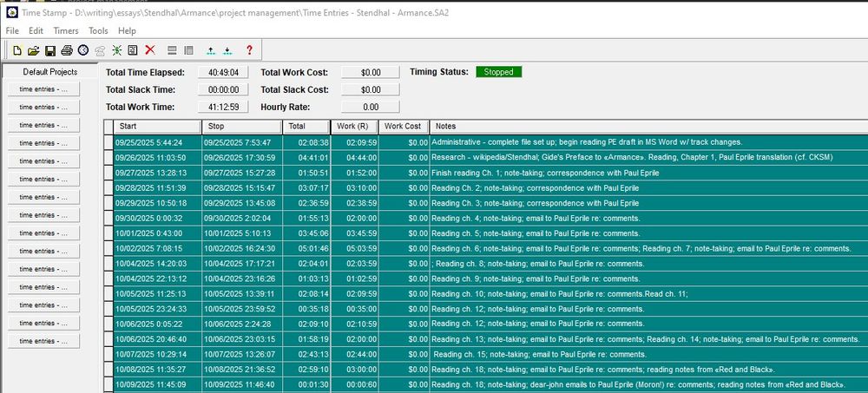Click the Default Projects header button
Viewport: 868px width, 393px height.
[50, 72]
